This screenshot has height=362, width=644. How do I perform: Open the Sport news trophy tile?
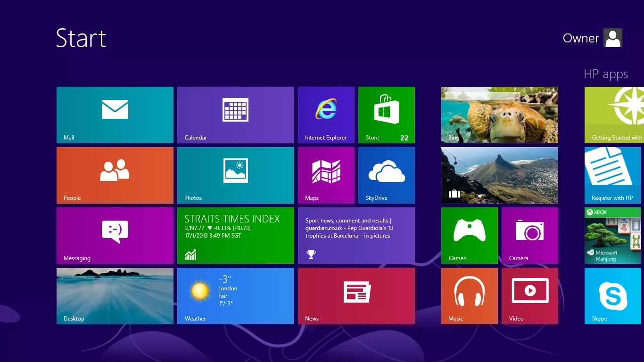point(356,236)
